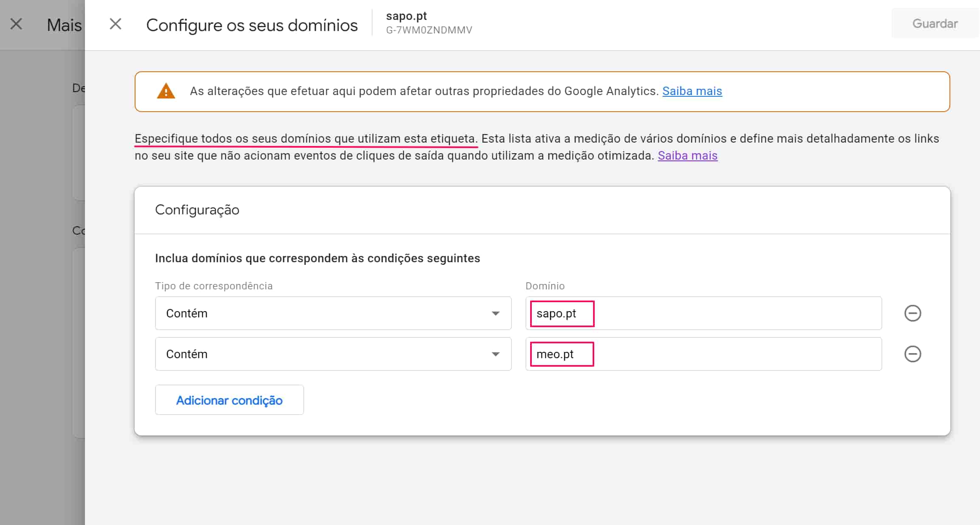Click the Domínio column label
This screenshot has height=525, width=980.
click(x=545, y=286)
